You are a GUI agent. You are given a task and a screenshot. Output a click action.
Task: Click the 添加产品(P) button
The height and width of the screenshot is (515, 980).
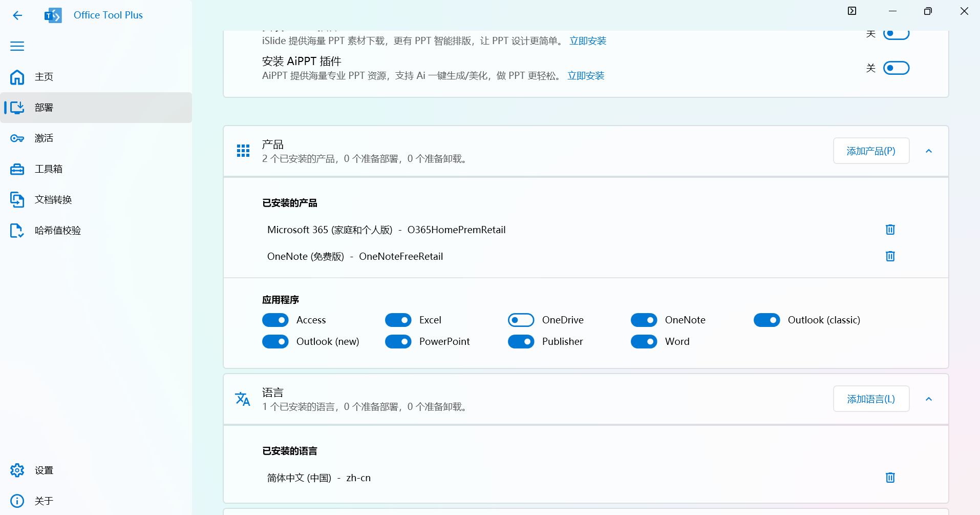(871, 151)
